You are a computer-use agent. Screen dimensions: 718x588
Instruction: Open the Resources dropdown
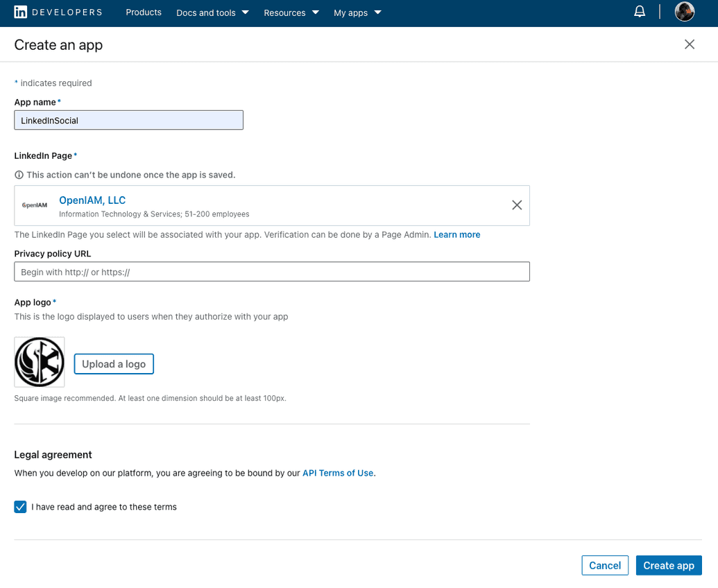[x=290, y=12]
